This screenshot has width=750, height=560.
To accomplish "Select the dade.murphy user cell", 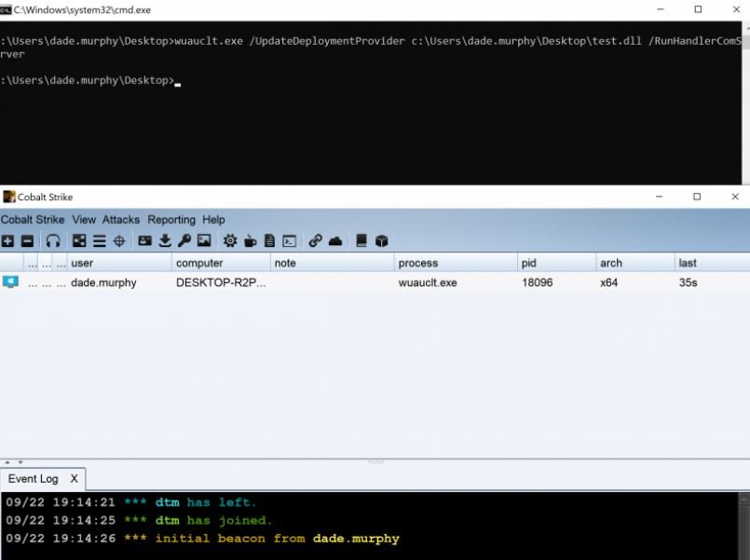I will (103, 282).
